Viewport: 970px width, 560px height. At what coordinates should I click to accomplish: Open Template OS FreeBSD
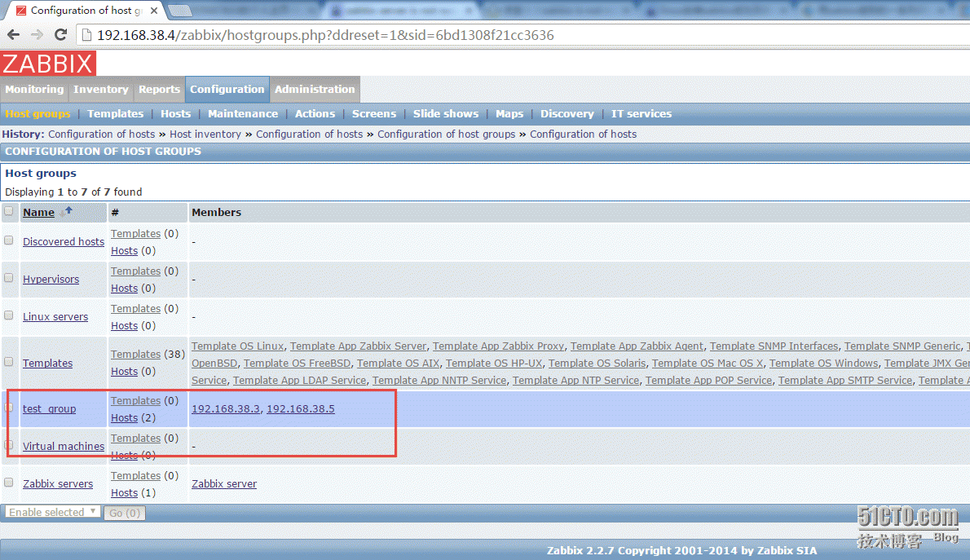[297, 364]
